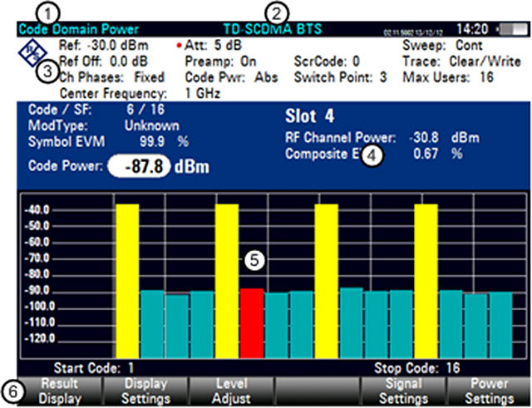Open the Signal Settings softkey

403,391
